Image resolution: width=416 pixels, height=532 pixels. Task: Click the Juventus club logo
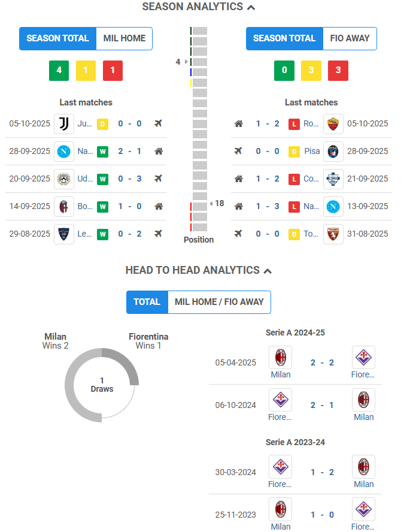pos(64,124)
